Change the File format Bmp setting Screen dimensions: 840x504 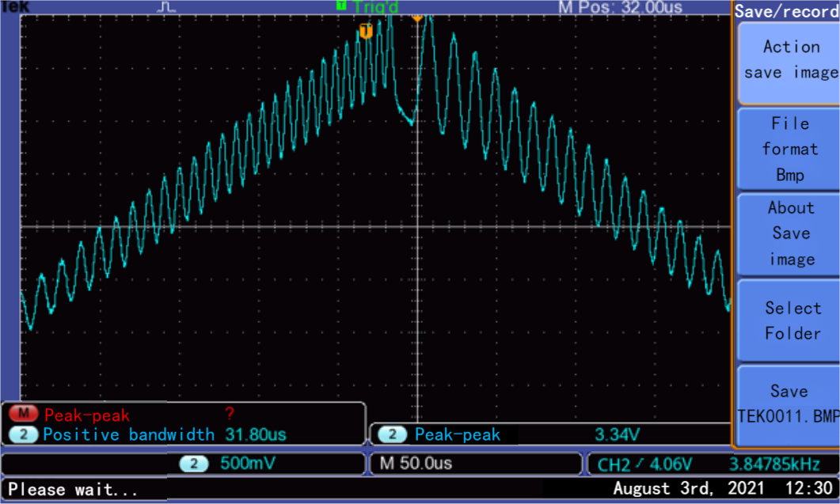789,149
